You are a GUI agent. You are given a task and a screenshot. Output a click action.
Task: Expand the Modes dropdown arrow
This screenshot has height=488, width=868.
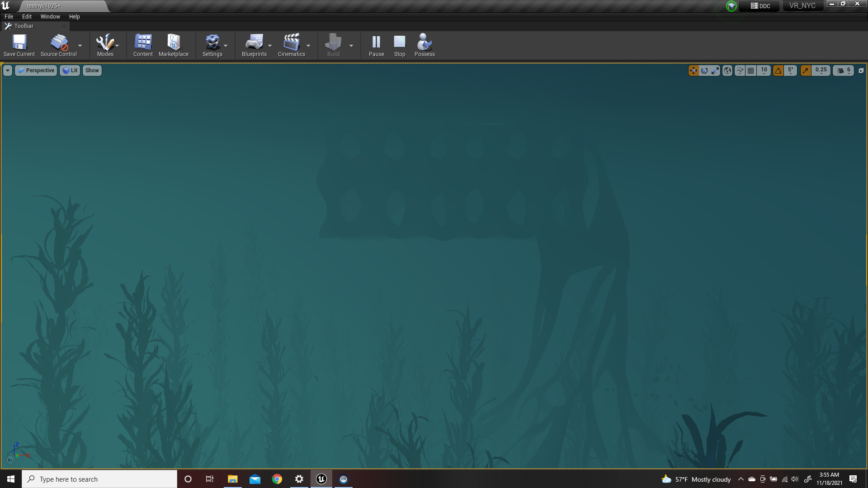click(x=117, y=45)
